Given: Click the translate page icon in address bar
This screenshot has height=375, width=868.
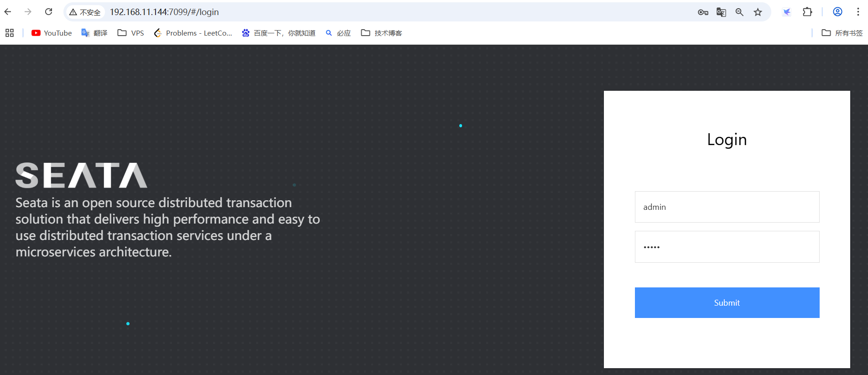Looking at the screenshot, I should (721, 12).
